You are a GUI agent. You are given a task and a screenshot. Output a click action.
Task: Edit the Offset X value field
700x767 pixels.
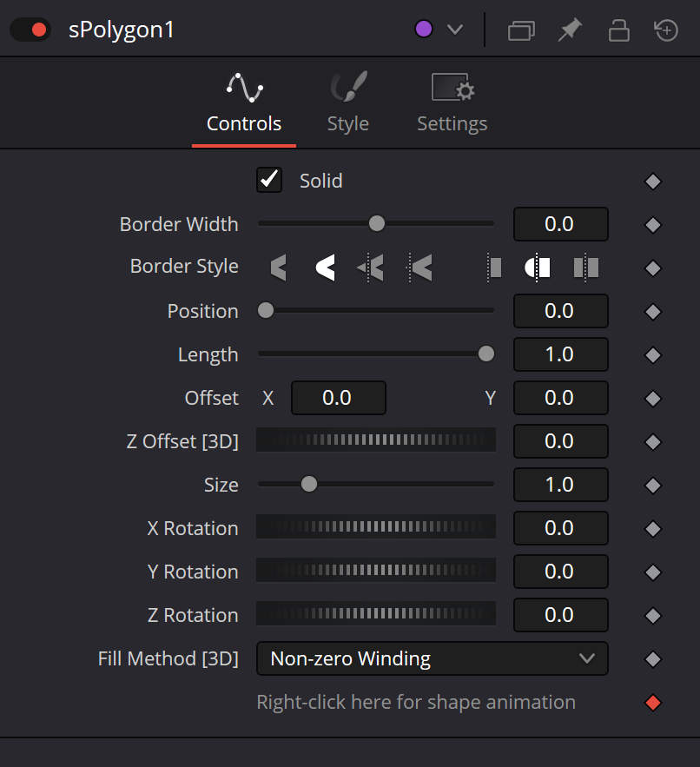click(339, 398)
